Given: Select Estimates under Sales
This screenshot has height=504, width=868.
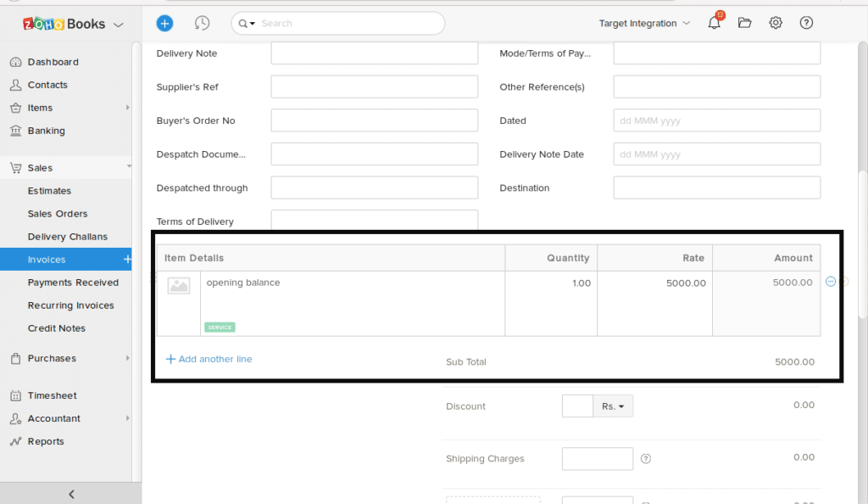Looking at the screenshot, I should pyautogui.click(x=49, y=191).
